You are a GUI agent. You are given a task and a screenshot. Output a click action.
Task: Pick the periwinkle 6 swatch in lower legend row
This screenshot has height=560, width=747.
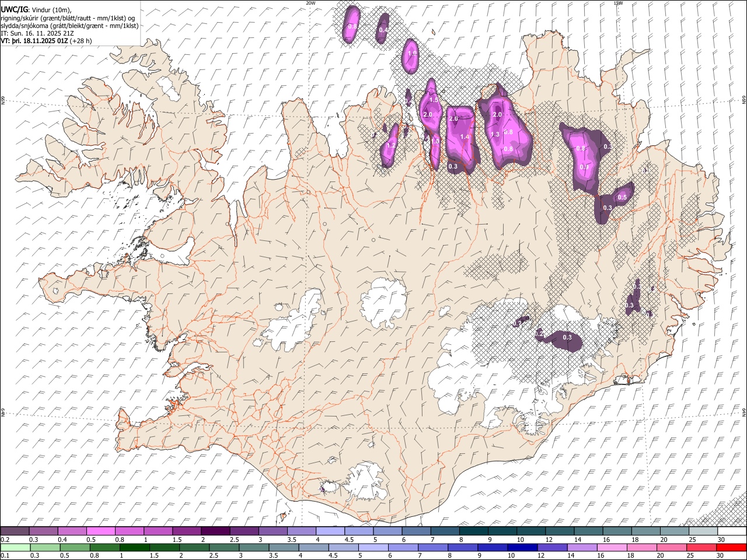(403, 547)
